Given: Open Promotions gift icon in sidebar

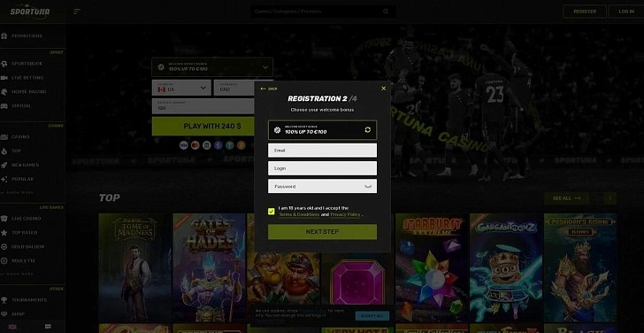Looking at the screenshot, I should 4,35.
